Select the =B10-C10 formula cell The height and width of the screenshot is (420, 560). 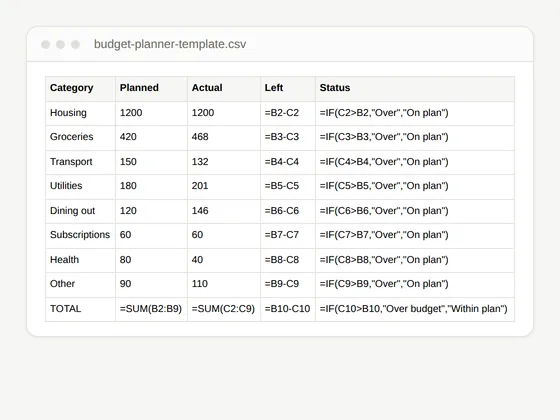point(288,309)
